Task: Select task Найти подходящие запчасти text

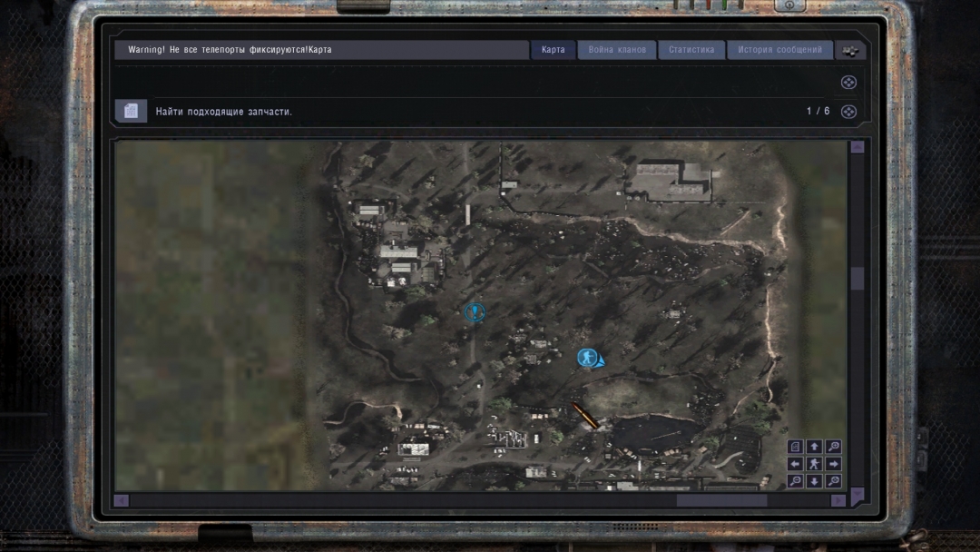Action: 224,112
